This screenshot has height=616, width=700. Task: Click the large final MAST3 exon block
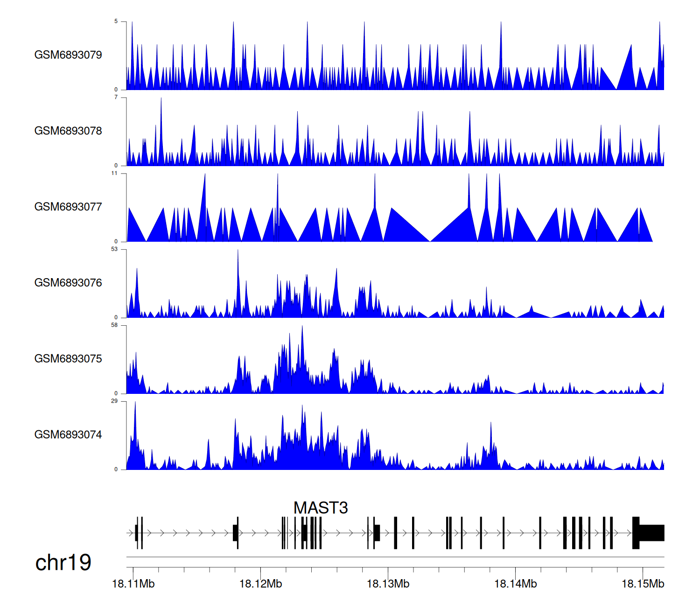click(x=651, y=533)
